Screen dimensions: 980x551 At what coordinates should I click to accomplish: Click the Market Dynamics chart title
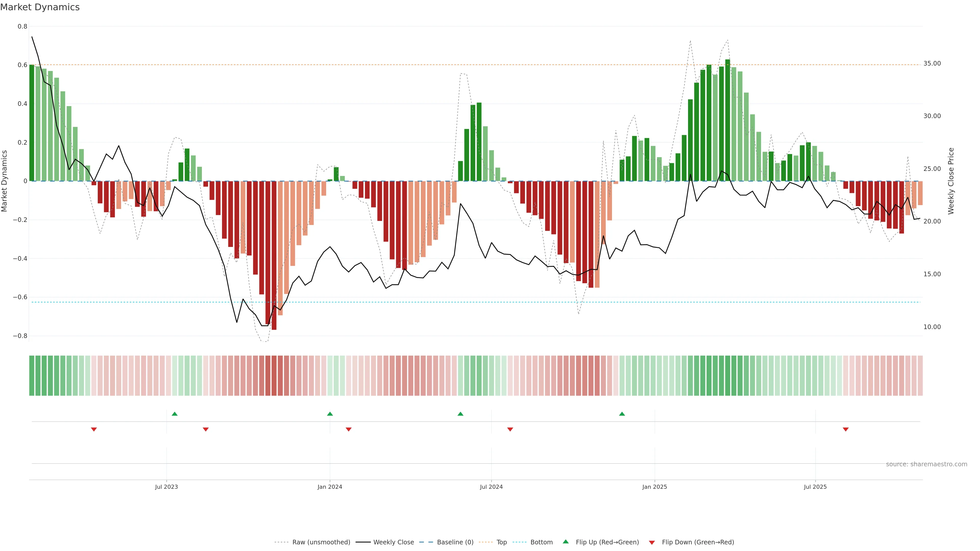pos(40,7)
